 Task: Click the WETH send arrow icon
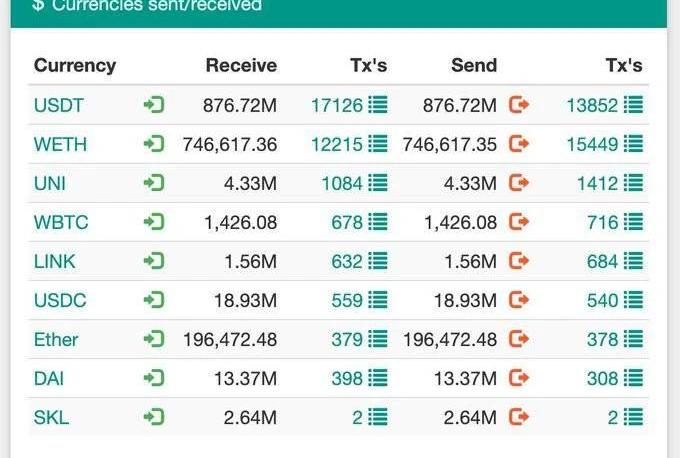click(x=518, y=144)
